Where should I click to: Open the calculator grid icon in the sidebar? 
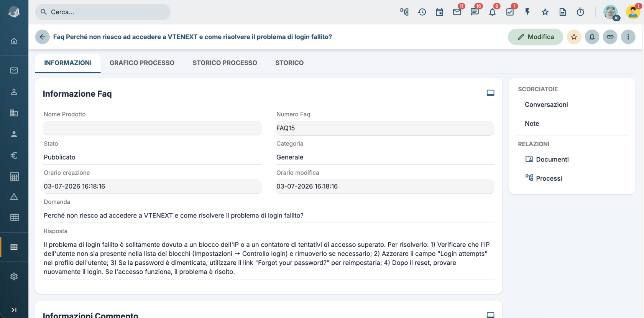[14, 176]
